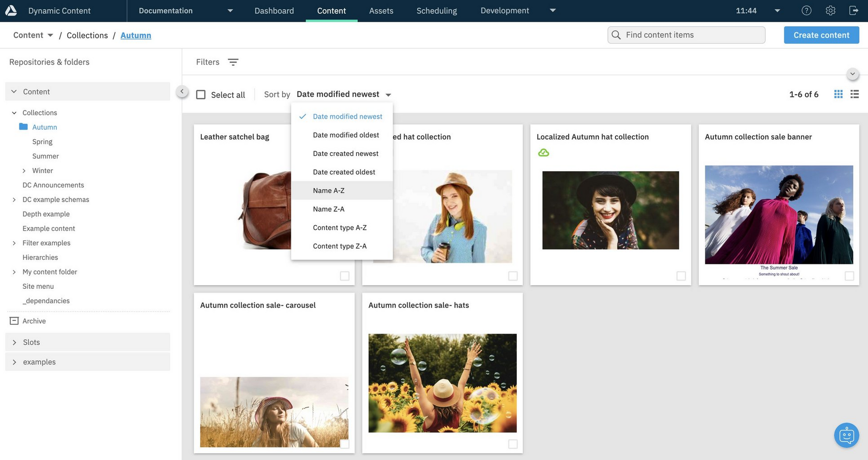Sort by Name Z-A
This screenshot has height=460, width=868.
point(342,209)
